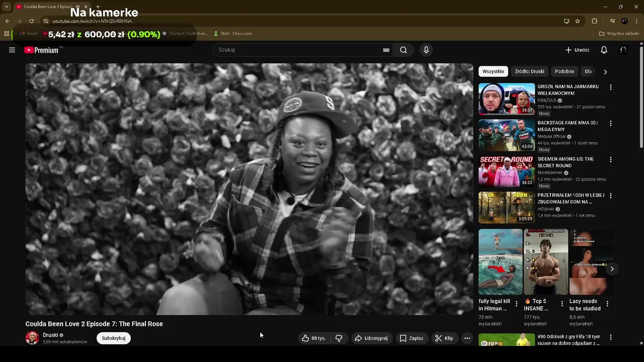Select the Wszystkie filter chip
This screenshot has height=362, width=644.
pos(493,71)
